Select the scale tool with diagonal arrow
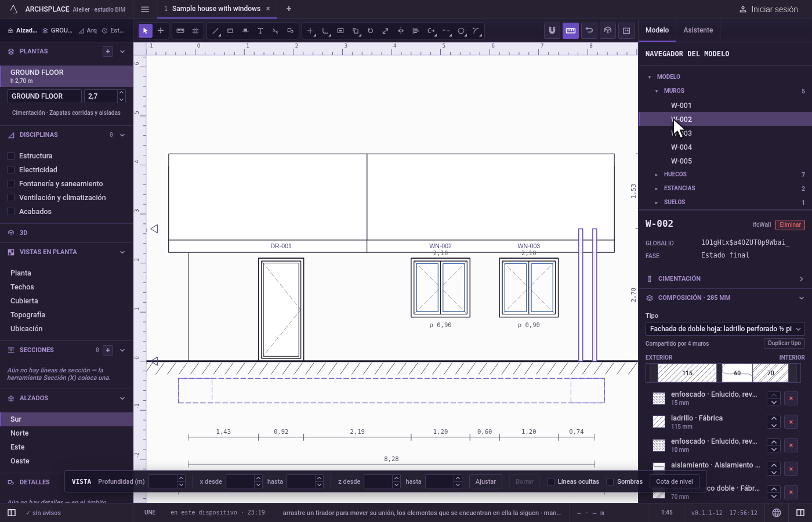The height and width of the screenshot is (522, 812). (x=386, y=31)
